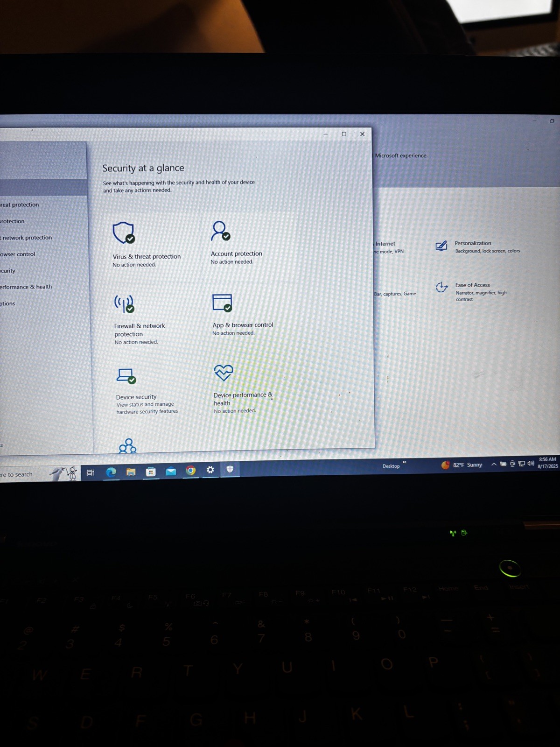This screenshot has height=747, width=560.
Task: Click the Desktop toolbar label on taskbar
Action: click(x=391, y=466)
